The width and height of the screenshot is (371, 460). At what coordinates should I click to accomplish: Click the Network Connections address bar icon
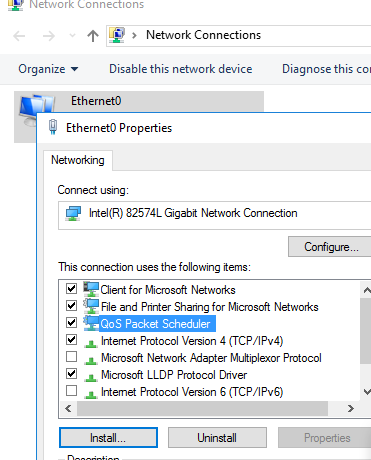click(117, 35)
